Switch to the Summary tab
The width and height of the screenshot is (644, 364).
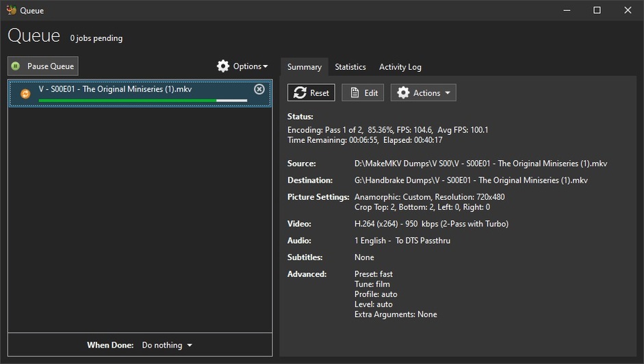tap(305, 67)
